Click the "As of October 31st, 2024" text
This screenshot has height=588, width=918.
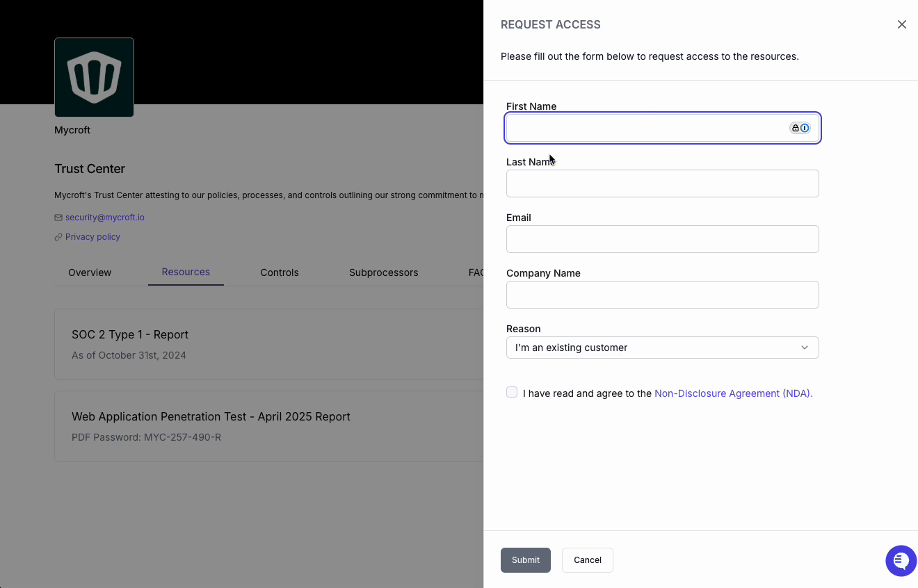click(129, 355)
